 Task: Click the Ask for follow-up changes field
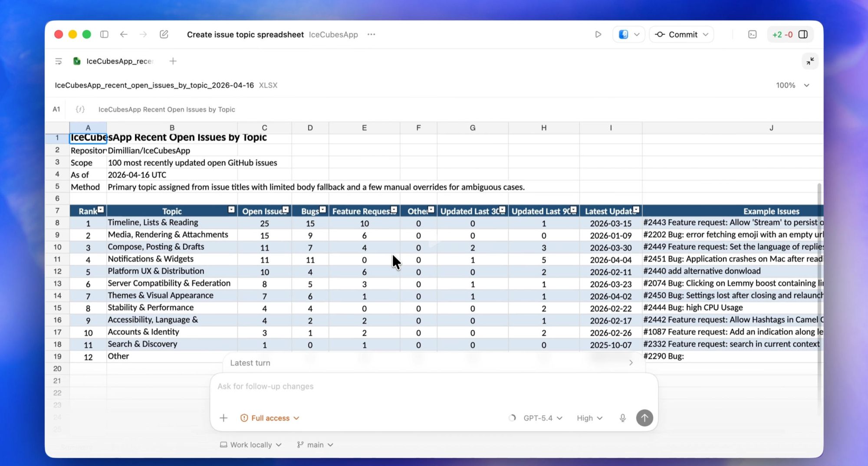coord(434,386)
